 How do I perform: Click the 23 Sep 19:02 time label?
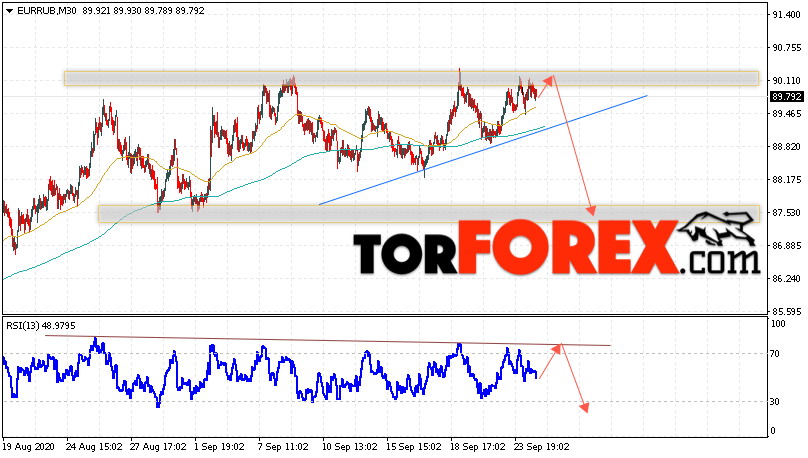coord(542,447)
